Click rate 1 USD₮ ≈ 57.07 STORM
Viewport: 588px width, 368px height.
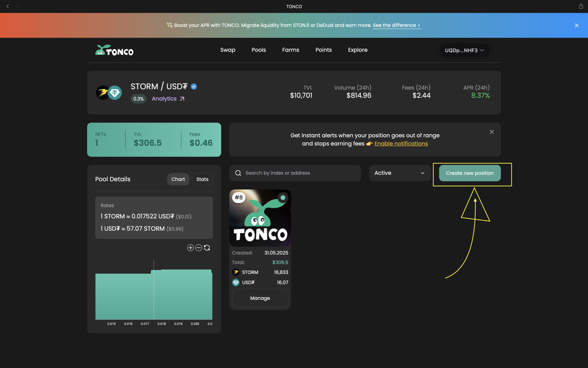[142, 229]
